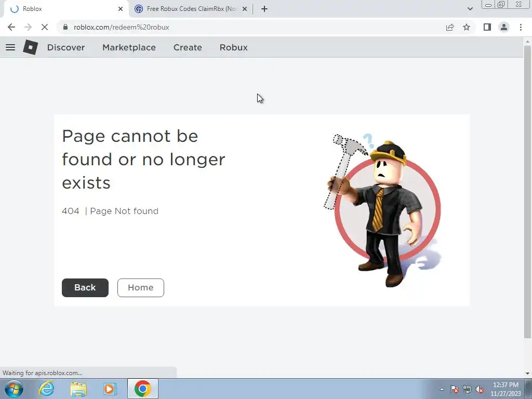This screenshot has width=532, height=399.
Task: Close the Free Robux Codes tab
Action: (x=245, y=9)
